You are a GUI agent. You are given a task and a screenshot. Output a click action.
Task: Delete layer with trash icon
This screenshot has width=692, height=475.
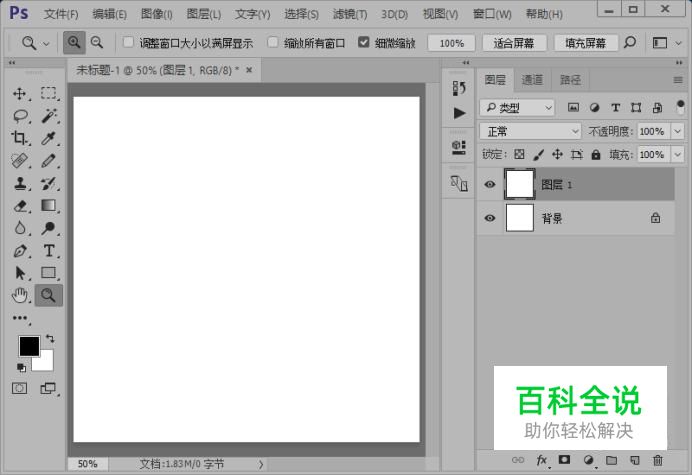pos(658,460)
